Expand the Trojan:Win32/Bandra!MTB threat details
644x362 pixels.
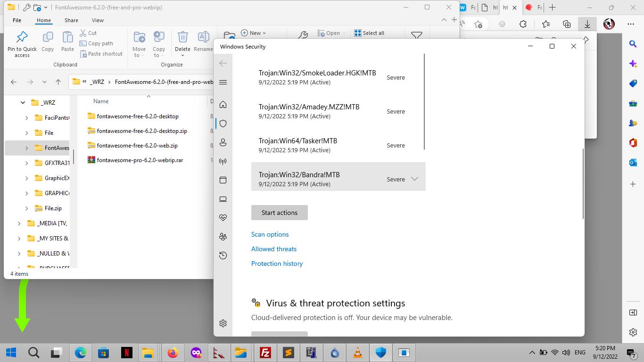pyautogui.click(x=414, y=179)
